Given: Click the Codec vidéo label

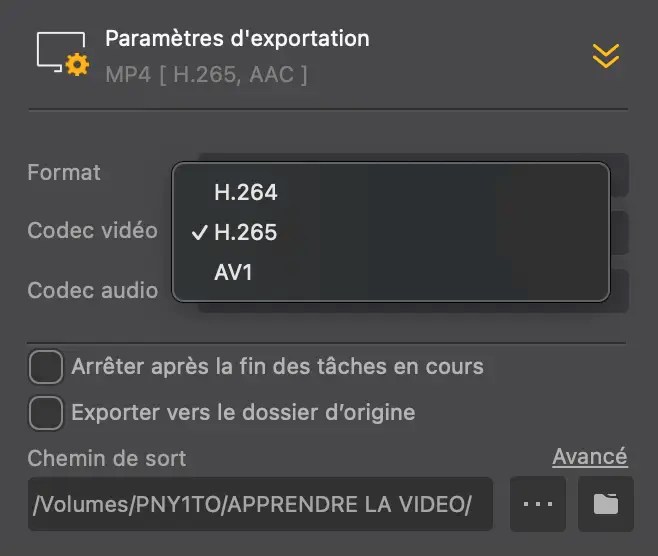Looking at the screenshot, I should click(92, 230).
